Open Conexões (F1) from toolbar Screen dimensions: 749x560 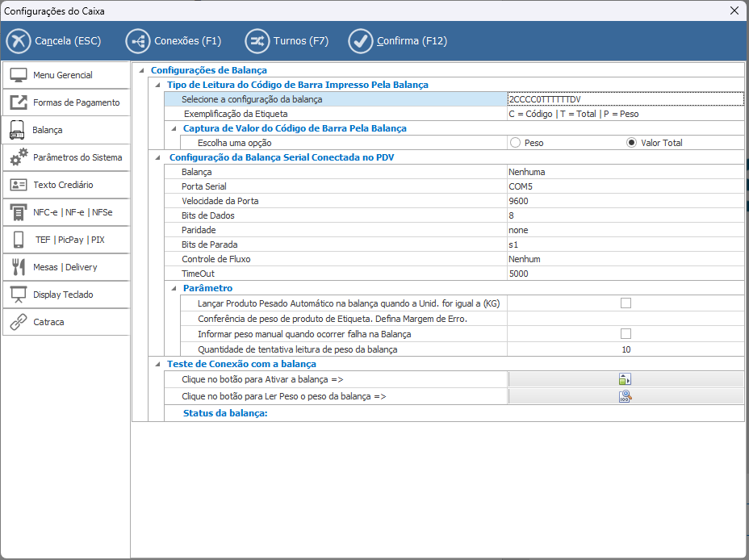tap(138, 40)
